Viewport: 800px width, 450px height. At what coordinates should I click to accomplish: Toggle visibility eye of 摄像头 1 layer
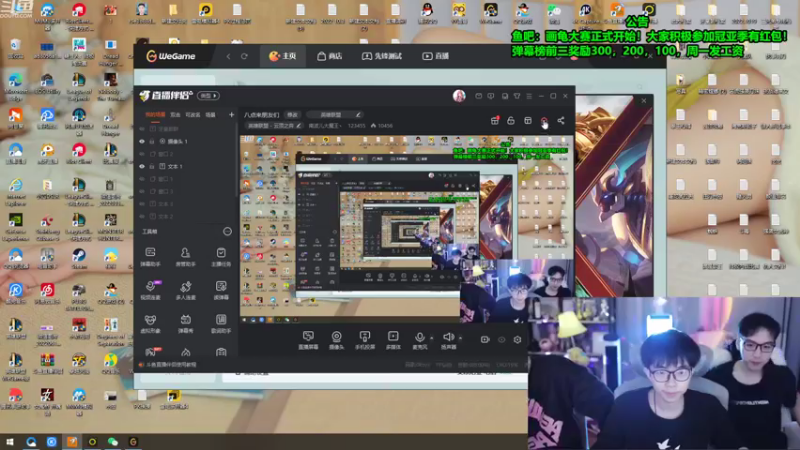pos(142,141)
